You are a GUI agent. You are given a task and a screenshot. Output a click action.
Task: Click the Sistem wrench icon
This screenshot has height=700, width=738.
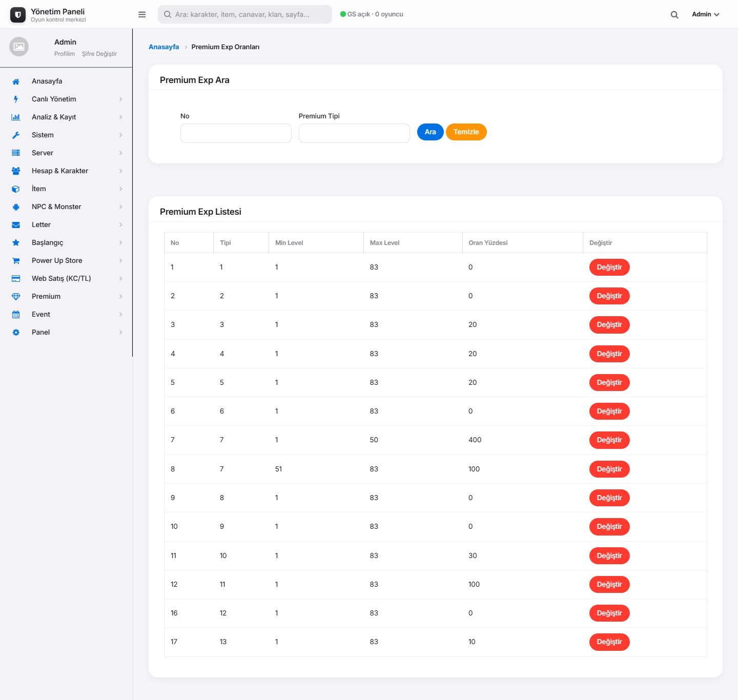click(x=16, y=135)
